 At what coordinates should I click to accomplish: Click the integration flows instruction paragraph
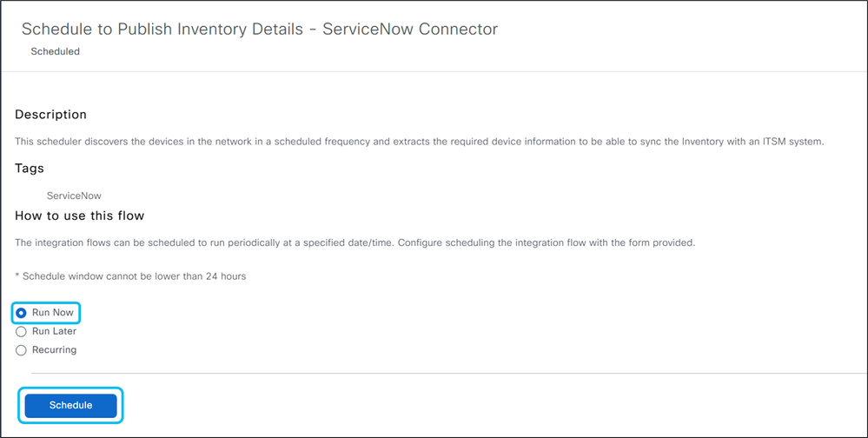[x=354, y=242]
